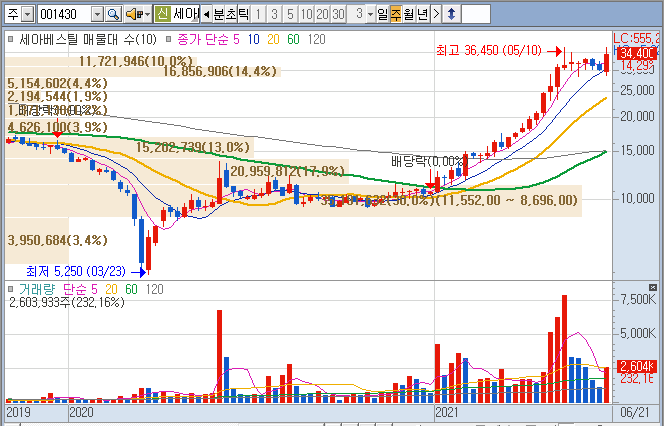This screenshot has width=664, height=426.
Task: Click the 06/21 date label on the axis
Action: [x=634, y=412]
